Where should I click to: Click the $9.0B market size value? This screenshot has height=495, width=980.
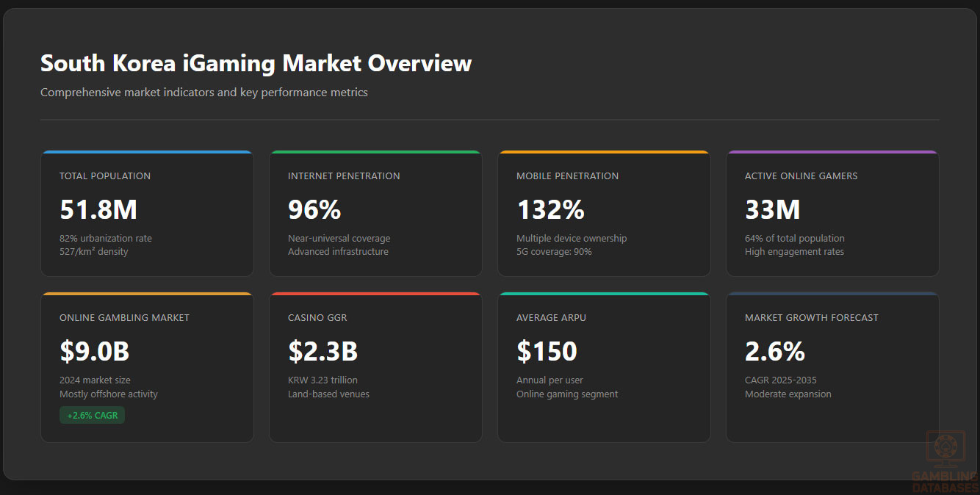coord(95,352)
